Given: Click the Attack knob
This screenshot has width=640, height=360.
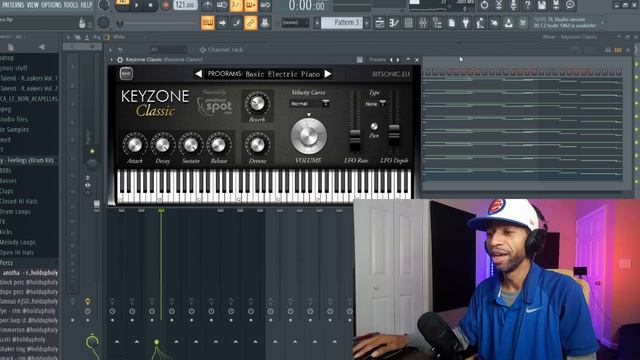Looking at the screenshot, I should [x=135, y=145].
